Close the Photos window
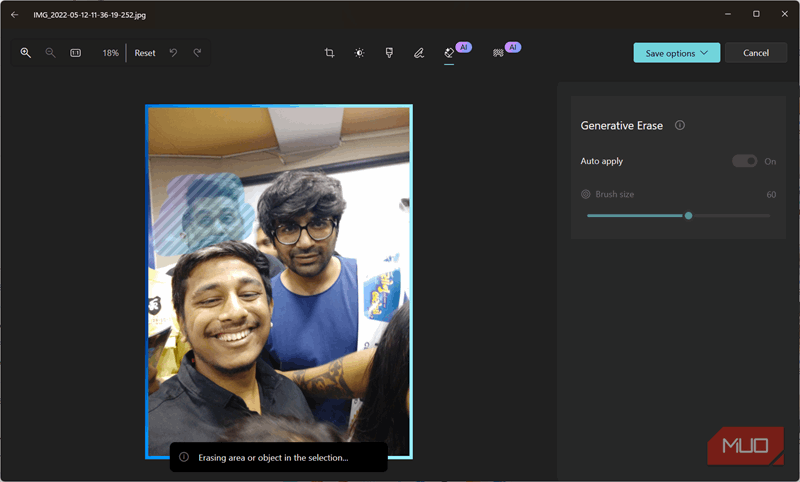Screen dimensions: 800x482 pos(785,14)
